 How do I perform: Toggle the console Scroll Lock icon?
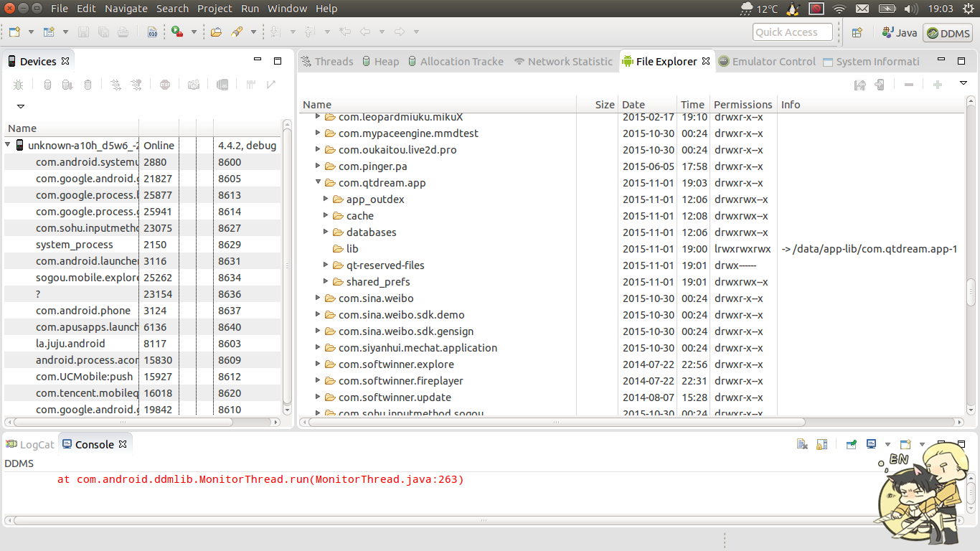tap(822, 444)
